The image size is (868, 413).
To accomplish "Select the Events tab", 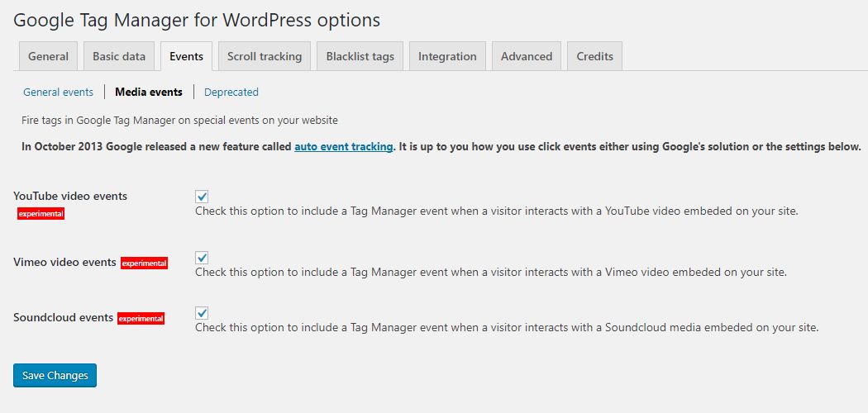I will coord(186,56).
